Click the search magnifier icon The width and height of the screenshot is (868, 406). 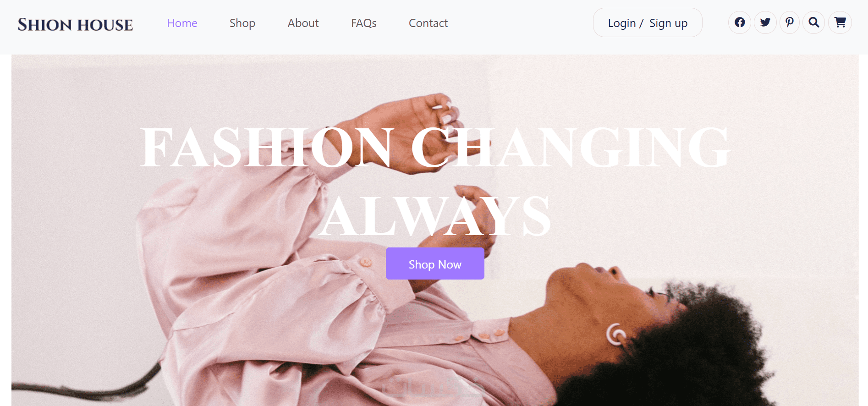[x=814, y=22]
